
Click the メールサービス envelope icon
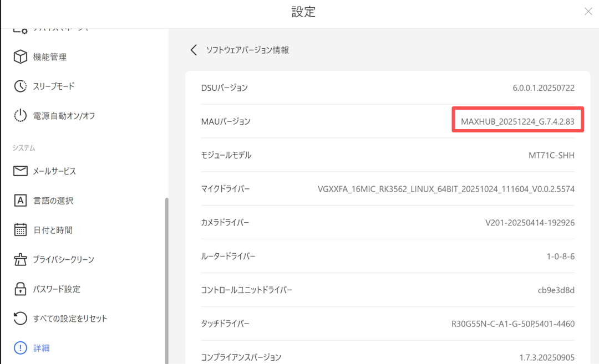[x=21, y=171]
